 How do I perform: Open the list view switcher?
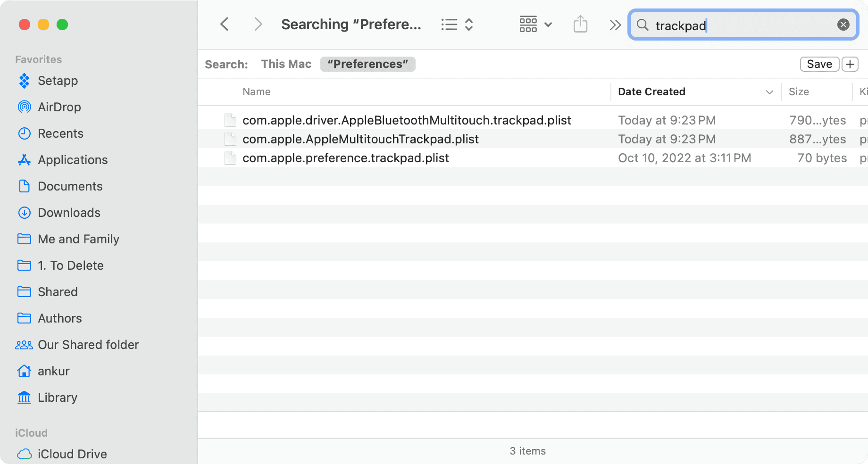click(x=457, y=25)
